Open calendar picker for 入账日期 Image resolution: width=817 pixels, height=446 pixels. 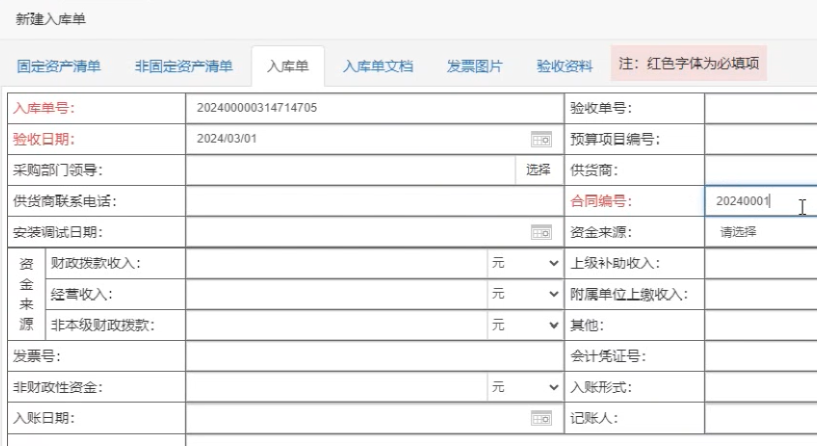point(541,417)
